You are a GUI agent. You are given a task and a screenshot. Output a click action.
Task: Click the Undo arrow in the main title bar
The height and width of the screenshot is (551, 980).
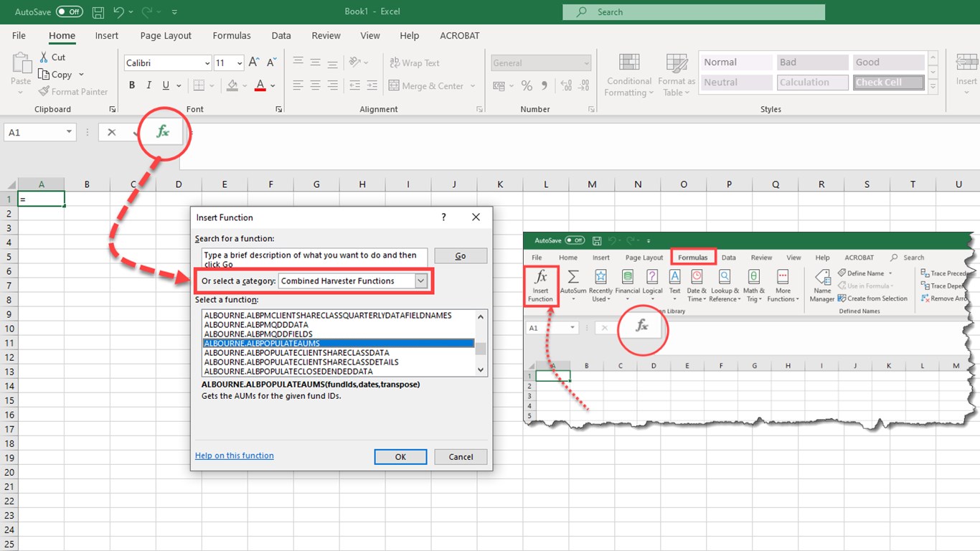click(119, 12)
